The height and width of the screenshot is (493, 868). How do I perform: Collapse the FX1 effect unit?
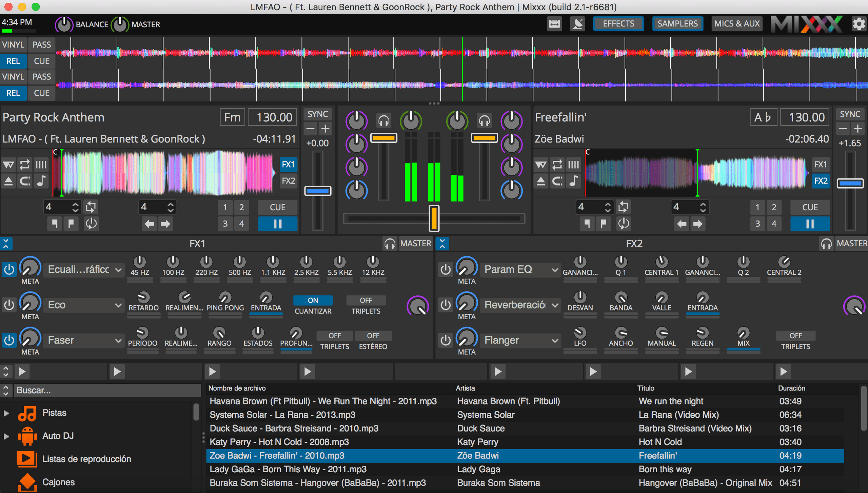[x=6, y=244]
